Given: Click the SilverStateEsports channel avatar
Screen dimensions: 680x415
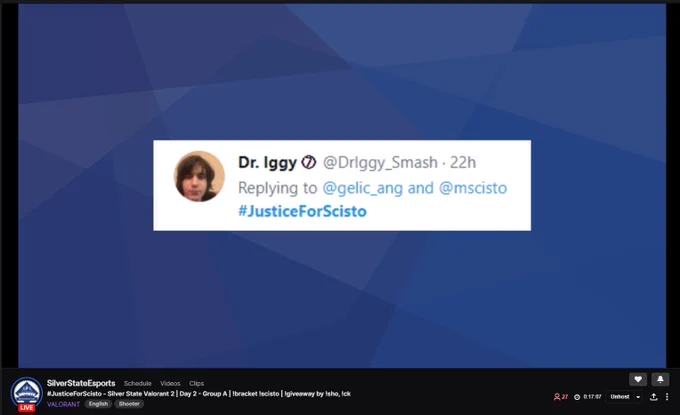Looking at the screenshot, I should [26, 392].
